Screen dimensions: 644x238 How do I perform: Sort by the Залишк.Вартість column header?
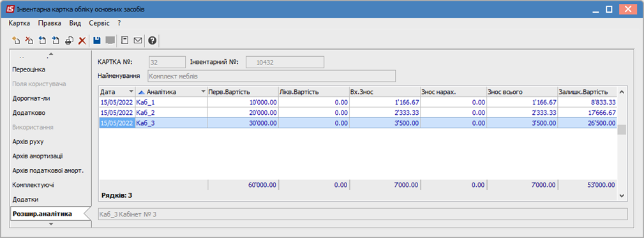point(587,92)
